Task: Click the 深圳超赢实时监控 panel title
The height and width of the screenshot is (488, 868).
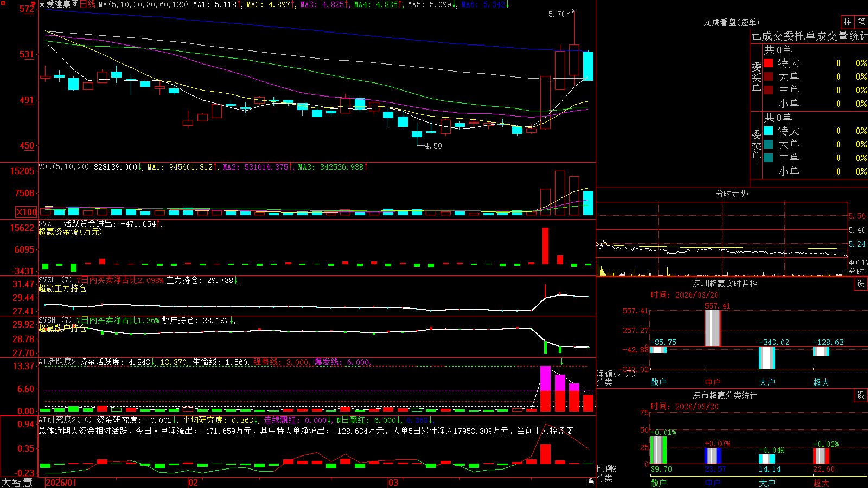Action: [725, 284]
